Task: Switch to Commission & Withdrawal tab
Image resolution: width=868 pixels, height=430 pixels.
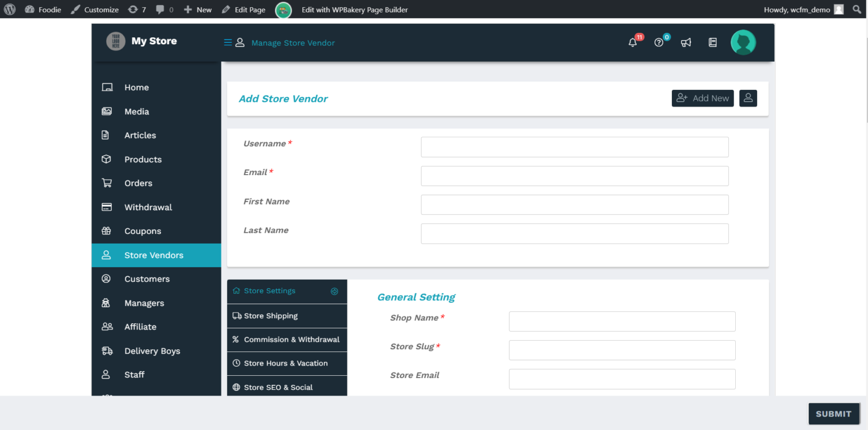Action: (287, 340)
